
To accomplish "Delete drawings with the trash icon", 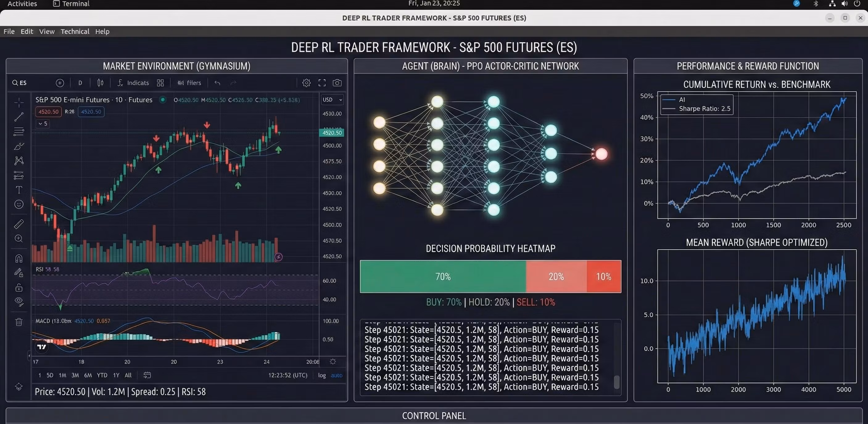I will pos(19,322).
